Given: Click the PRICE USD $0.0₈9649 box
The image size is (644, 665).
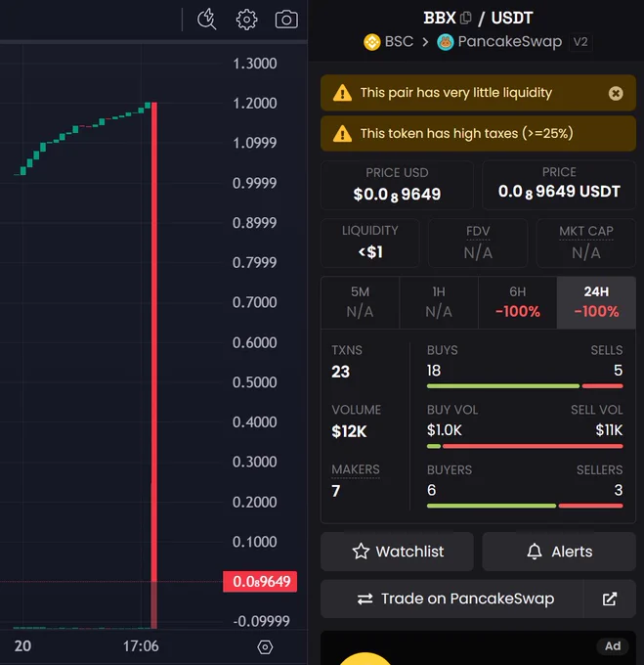Looking at the screenshot, I should click(x=397, y=185).
